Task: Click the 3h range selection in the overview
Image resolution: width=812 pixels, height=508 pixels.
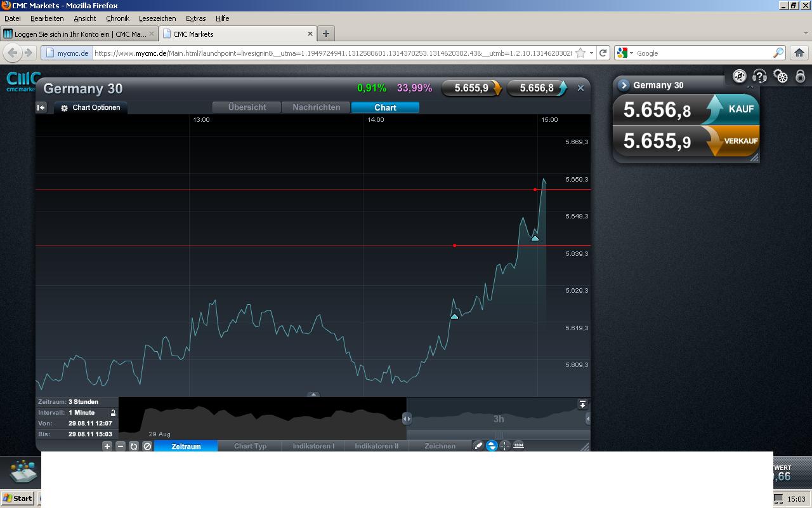Action: pos(499,419)
